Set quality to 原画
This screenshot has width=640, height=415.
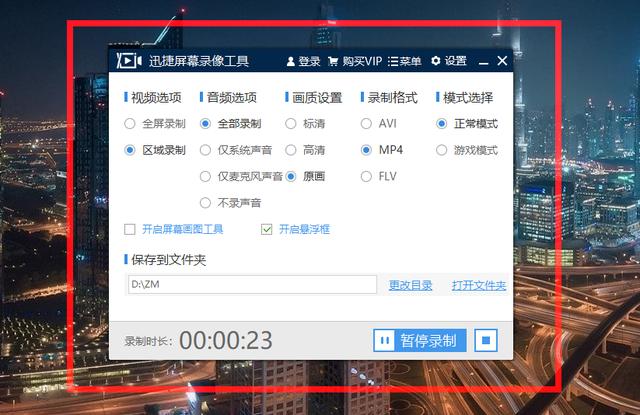tap(305, 176)
